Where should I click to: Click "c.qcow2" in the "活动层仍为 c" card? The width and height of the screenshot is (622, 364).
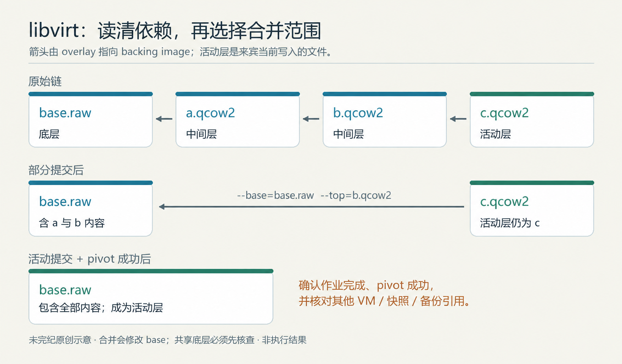click(x=504, y=202)
